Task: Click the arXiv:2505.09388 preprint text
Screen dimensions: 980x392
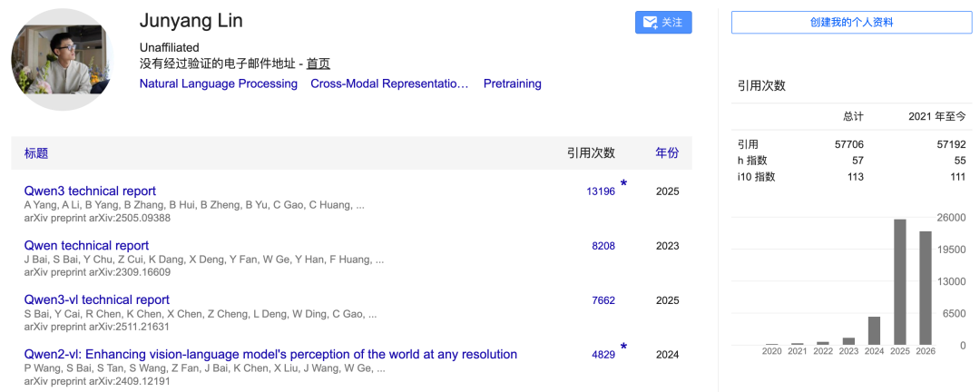Action: coord(97,218)
